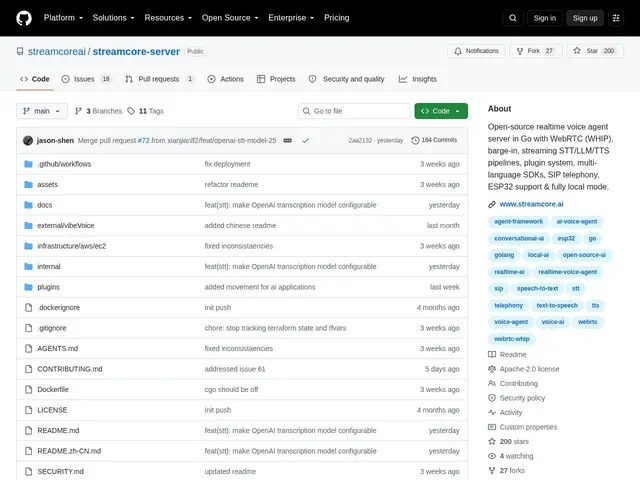Click the branches icon next to 3 Branches

click(78, 111)
